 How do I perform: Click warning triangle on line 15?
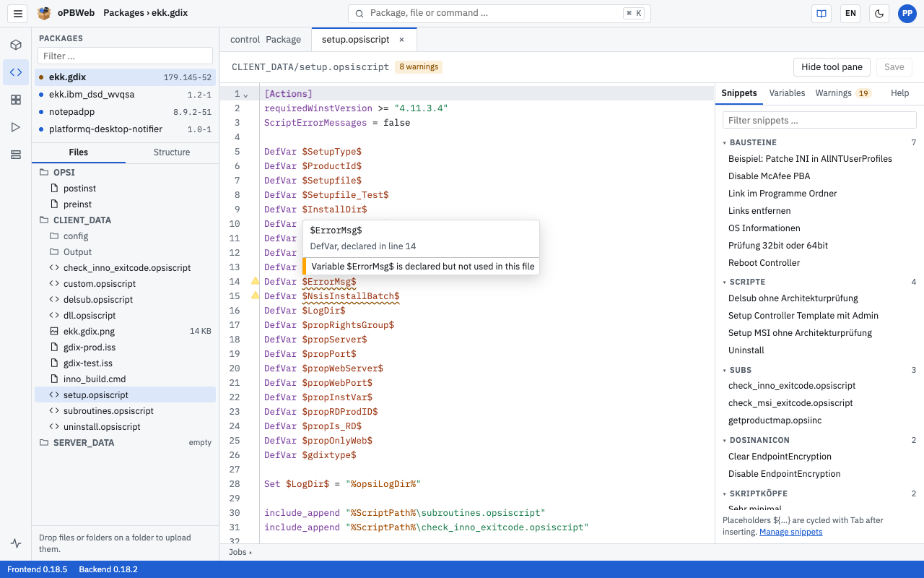[x=255, y=296]
